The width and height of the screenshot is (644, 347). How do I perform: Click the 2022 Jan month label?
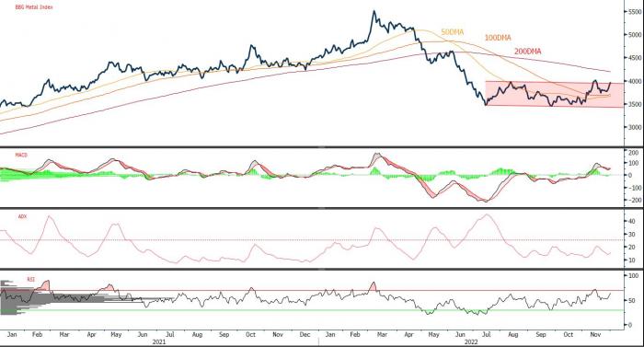click(330, 334)
